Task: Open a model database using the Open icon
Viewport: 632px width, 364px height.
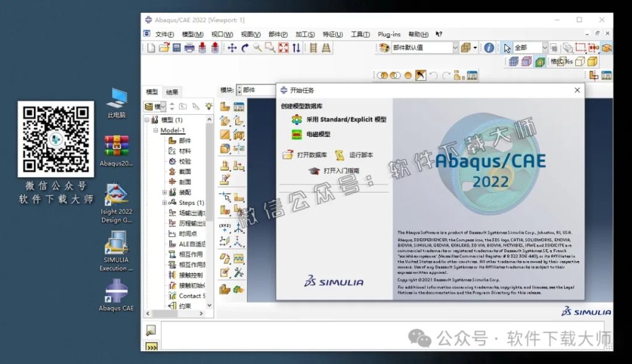Action: [164, 48]
